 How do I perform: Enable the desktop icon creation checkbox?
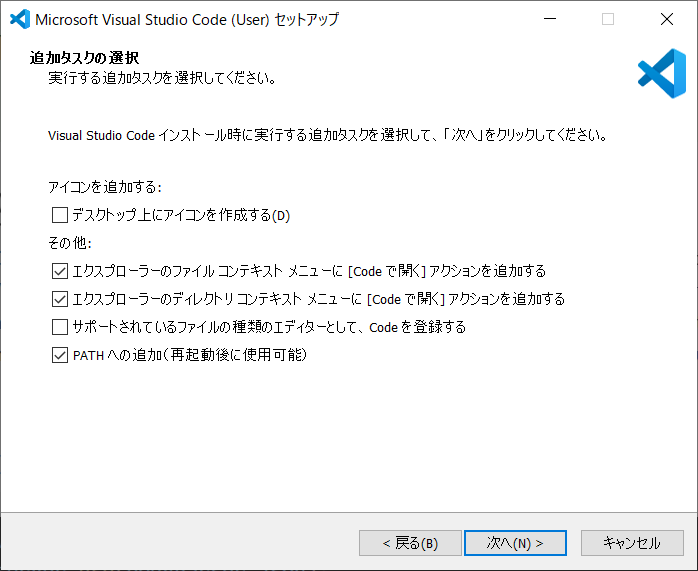click(60, 215)
